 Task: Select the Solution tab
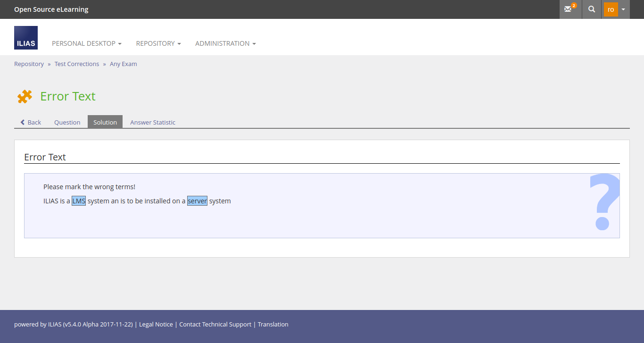[x=105, y=122]
